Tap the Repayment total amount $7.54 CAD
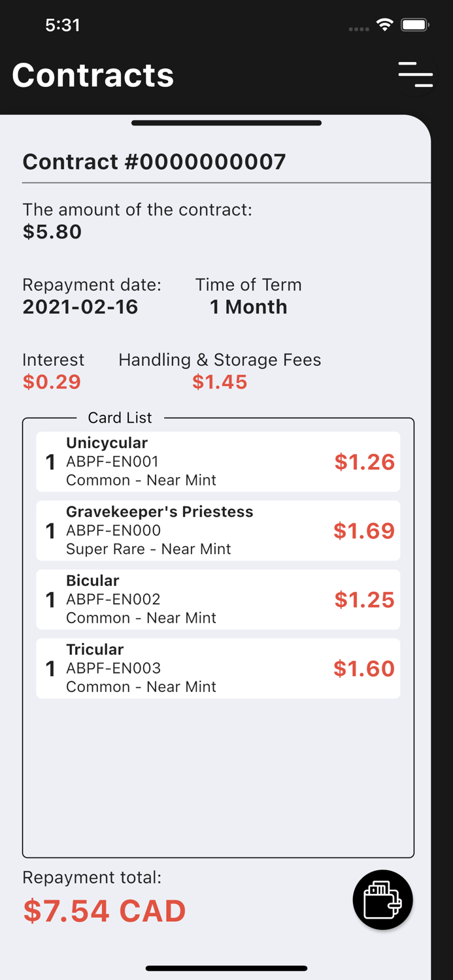This screenshot has width=453, height=980. (x=103, y=910)
